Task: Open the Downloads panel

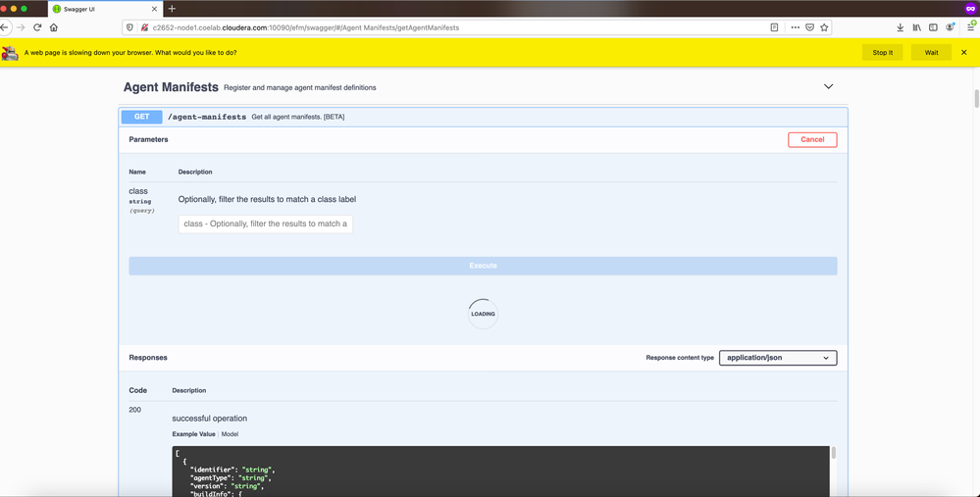Action: (900, 27)
